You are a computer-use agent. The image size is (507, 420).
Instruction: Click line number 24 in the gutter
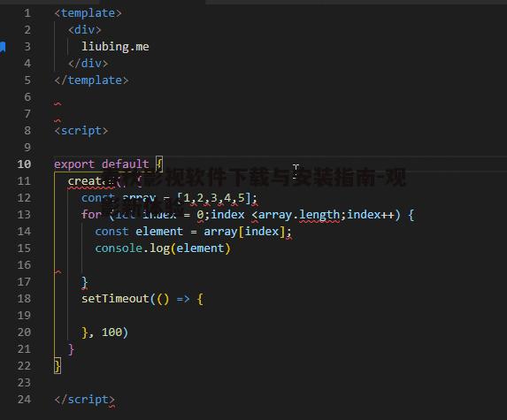click(x=24, y=400)
